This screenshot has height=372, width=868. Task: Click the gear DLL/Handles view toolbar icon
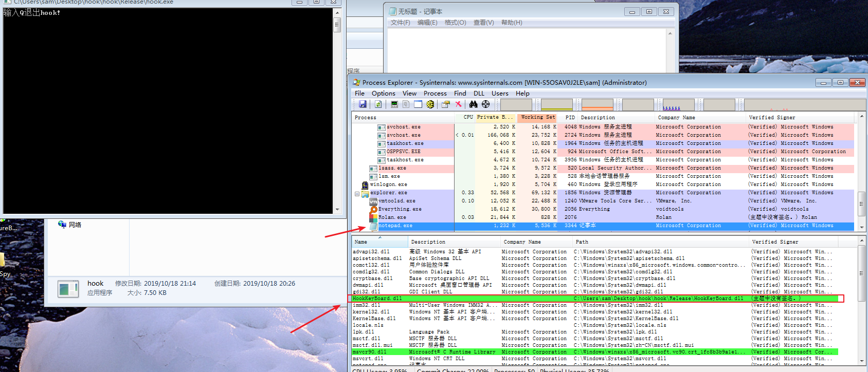point(430,104)
